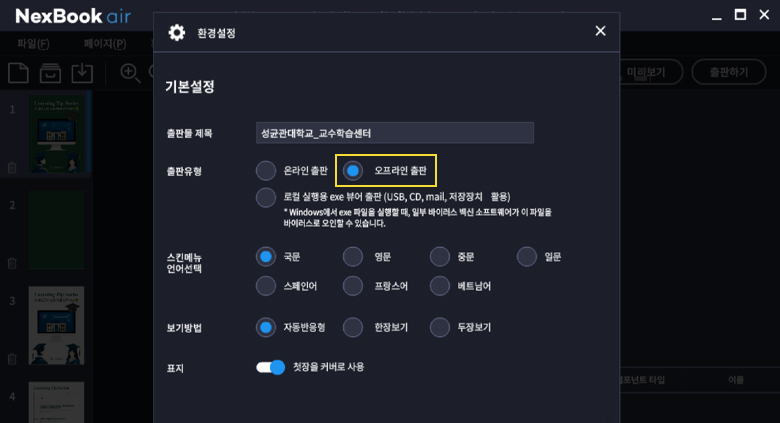Select page 3 thumbnail in sidebar
Screen dimensions: 780x423
click(x=56, y=325)
